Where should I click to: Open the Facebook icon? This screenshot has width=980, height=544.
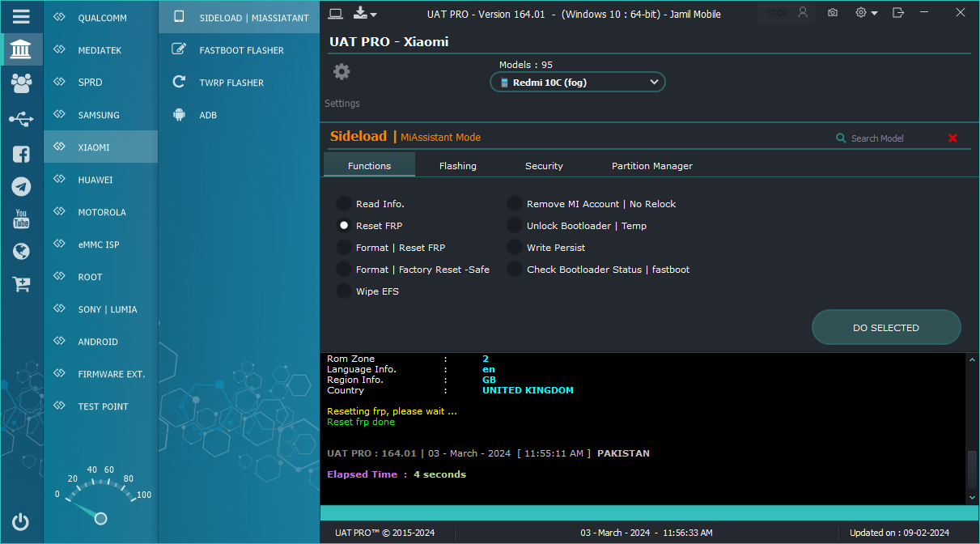21,154
